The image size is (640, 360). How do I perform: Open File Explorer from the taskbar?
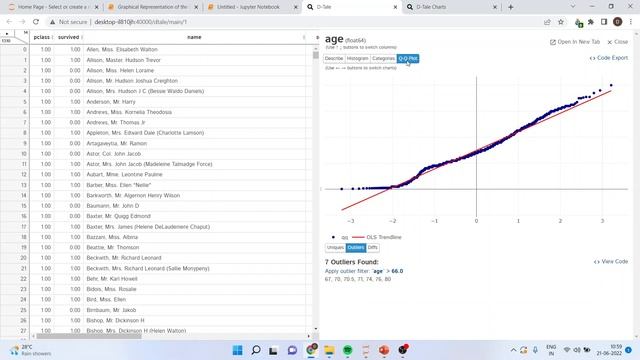click(329, 350)
